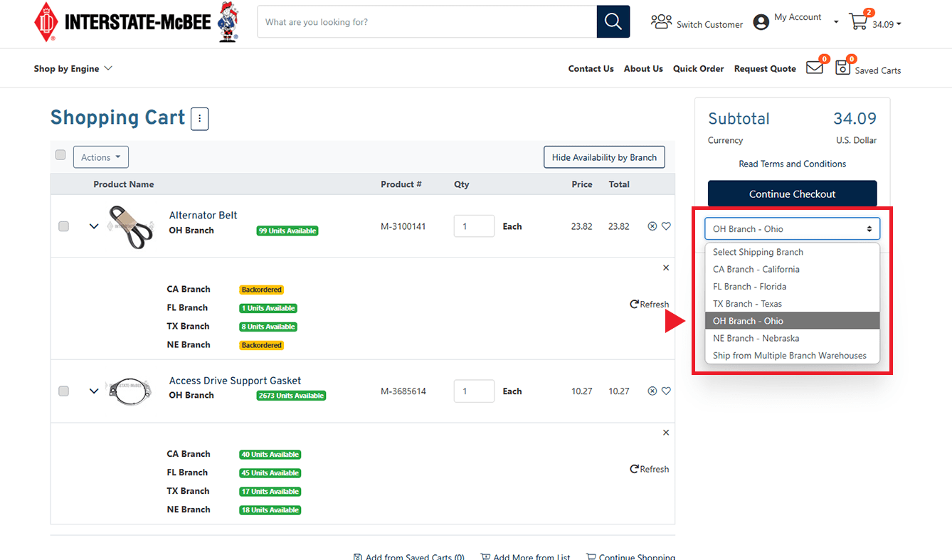Close the Access Drive Gasket branch availability panel
Image resolution: width=952 pixels, height=560 pixels.
666,433
